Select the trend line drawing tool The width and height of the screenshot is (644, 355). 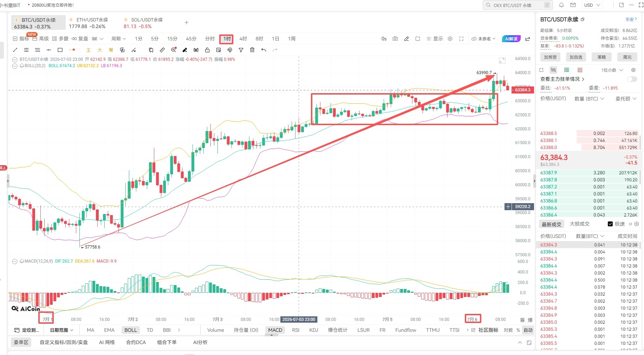pos(15,50)
